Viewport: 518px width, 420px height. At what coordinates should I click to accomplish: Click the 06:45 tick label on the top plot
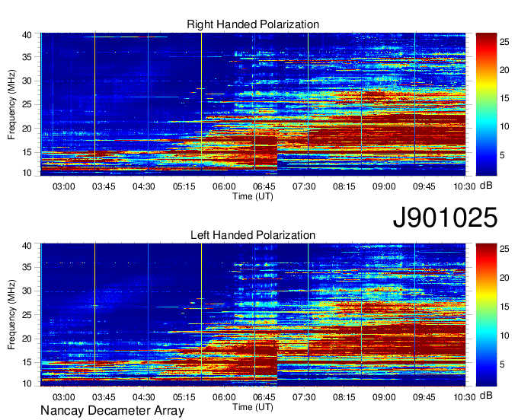point(264,186)
